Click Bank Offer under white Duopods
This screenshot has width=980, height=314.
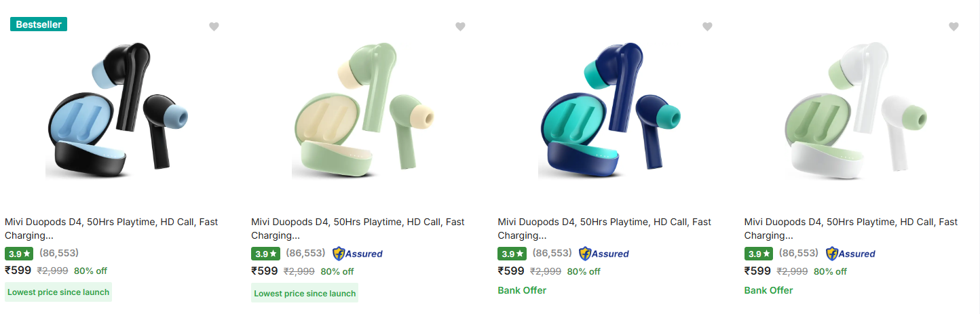768,290
